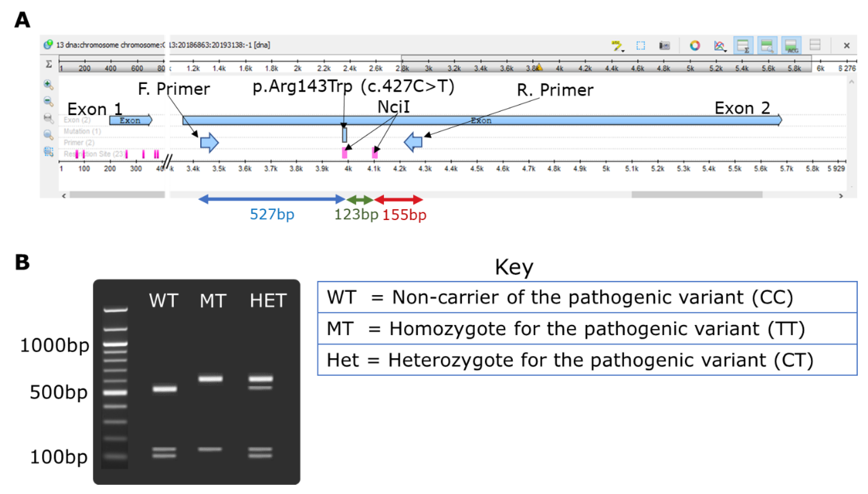Click the sigma overview icon beside ruler

[x=49, y=64]
